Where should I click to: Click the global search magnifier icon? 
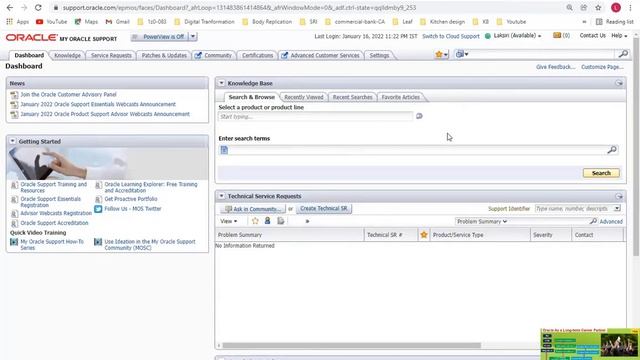(623, 54)
